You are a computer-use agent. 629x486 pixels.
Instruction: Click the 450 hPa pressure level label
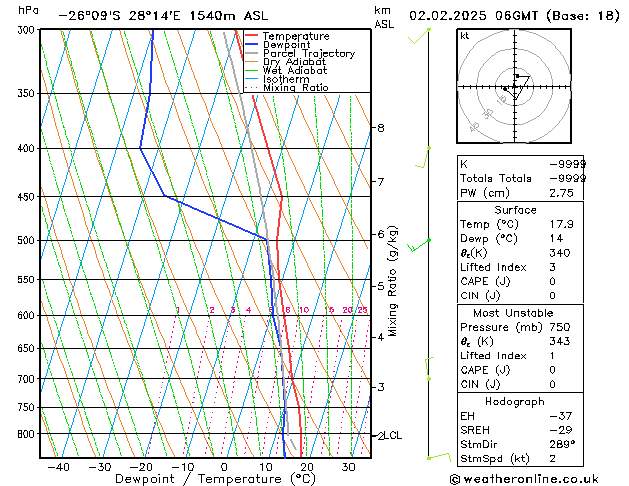(x=26, y=196)
